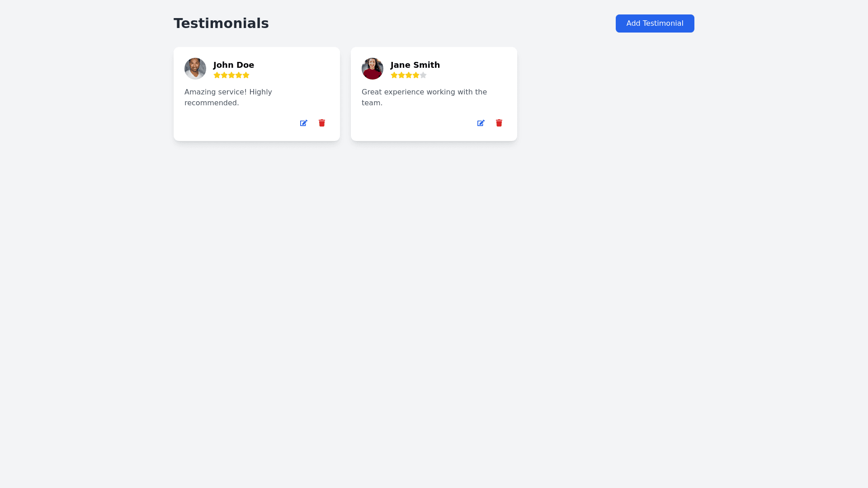Click the Add Testimonial button

pyautogui.click(x=655, y=23)
